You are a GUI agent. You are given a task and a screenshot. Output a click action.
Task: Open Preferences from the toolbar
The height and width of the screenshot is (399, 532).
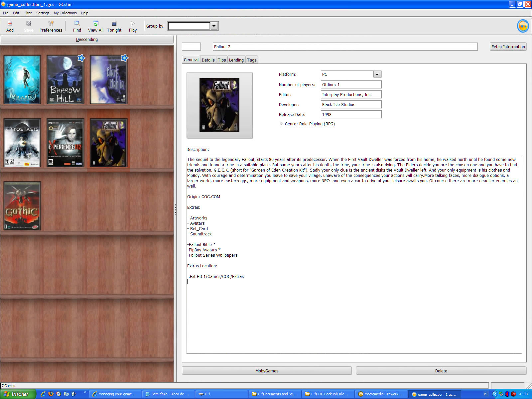click(x=51, y=26)
